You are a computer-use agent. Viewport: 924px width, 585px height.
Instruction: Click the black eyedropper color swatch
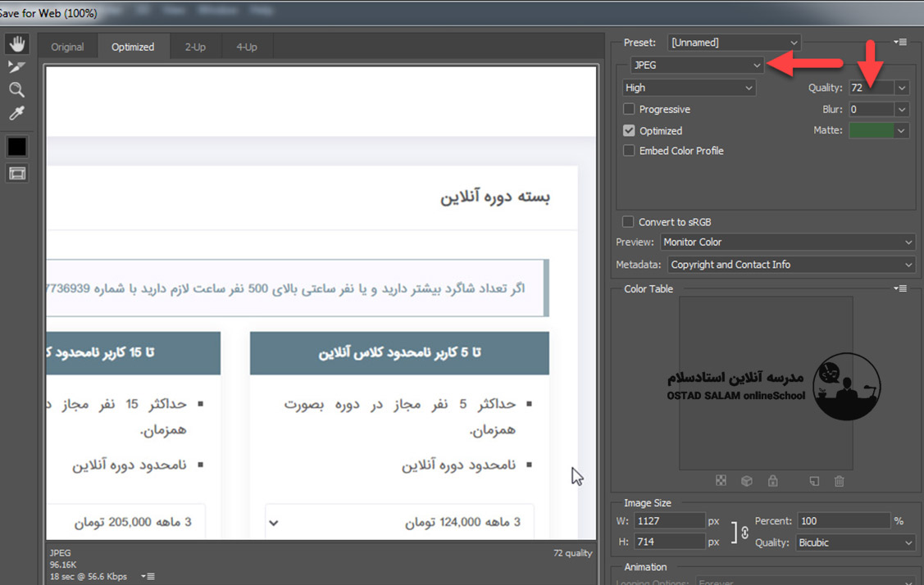[16, 146]
